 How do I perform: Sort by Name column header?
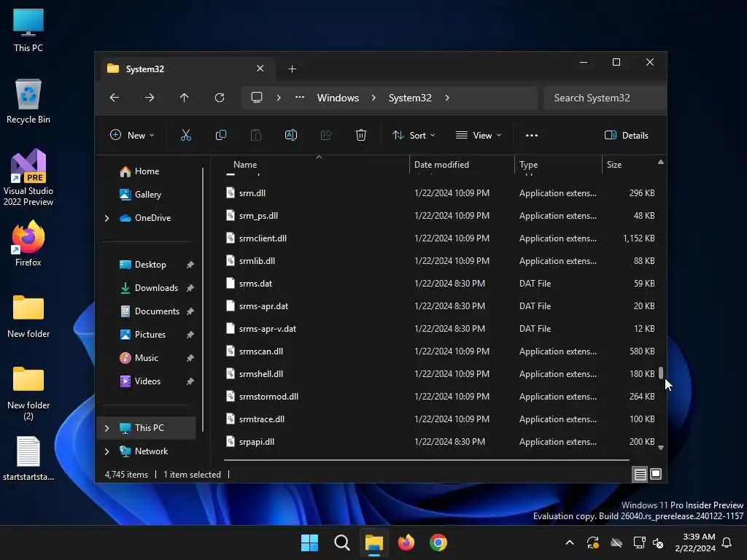[317, 164]
